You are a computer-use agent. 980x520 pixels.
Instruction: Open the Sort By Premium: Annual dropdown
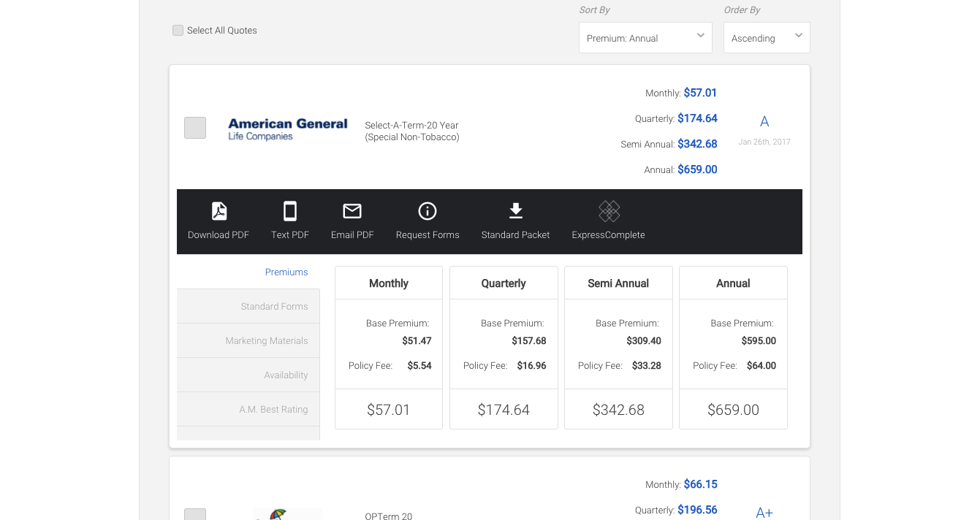[x=645, y=38]
